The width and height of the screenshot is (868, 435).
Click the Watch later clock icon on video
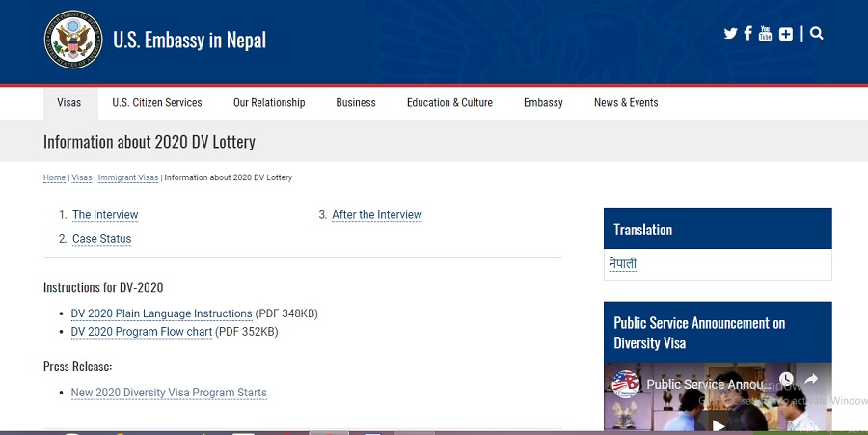pyautogui.click(x=787, y=379)
